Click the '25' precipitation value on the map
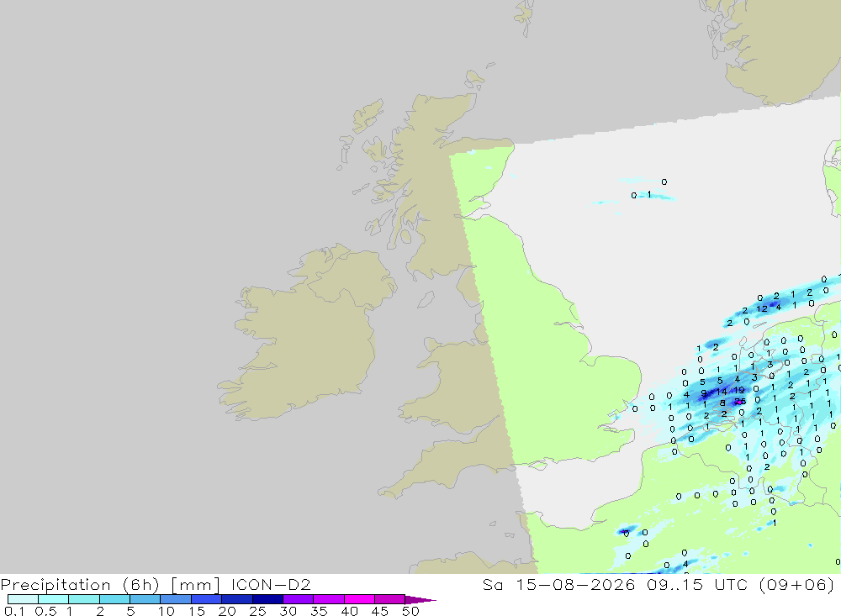The image size is (841, 616). (740, 402)
